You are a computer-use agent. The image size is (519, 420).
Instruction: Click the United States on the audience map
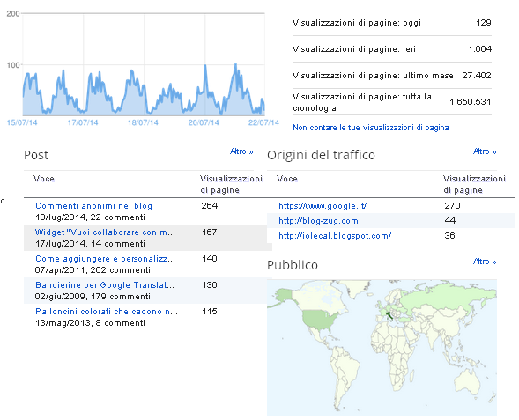click(x=319, y=320)
